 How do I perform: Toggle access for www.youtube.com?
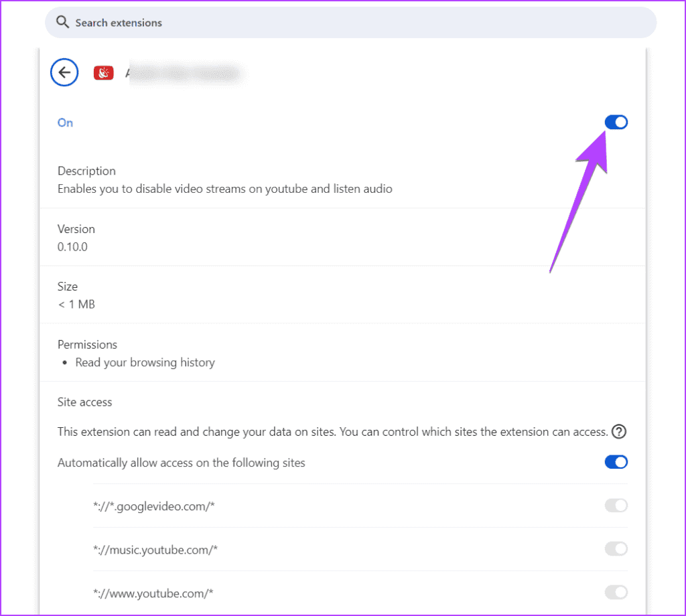coord(616,593)
